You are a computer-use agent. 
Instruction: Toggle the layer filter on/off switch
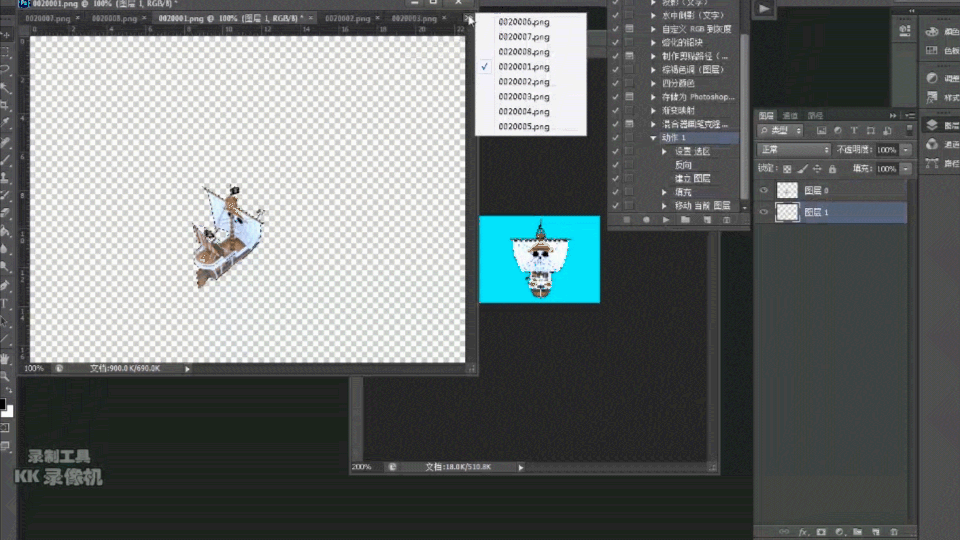tap(909, 130)
